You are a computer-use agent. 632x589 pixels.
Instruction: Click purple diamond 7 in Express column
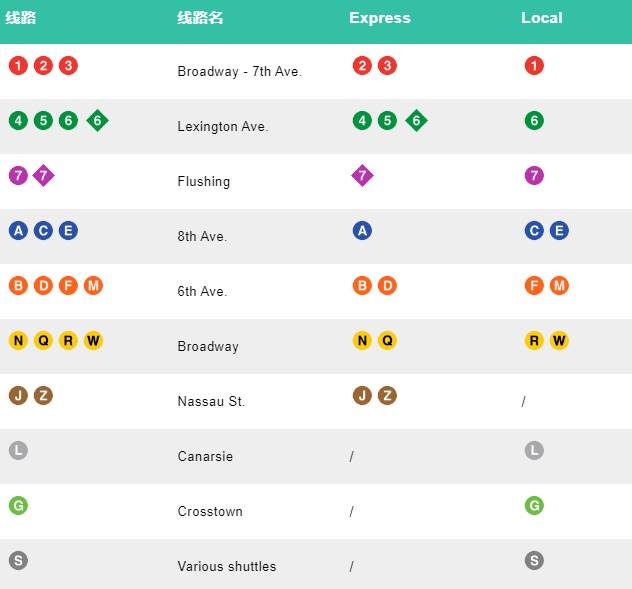click(x=362, y=176)
